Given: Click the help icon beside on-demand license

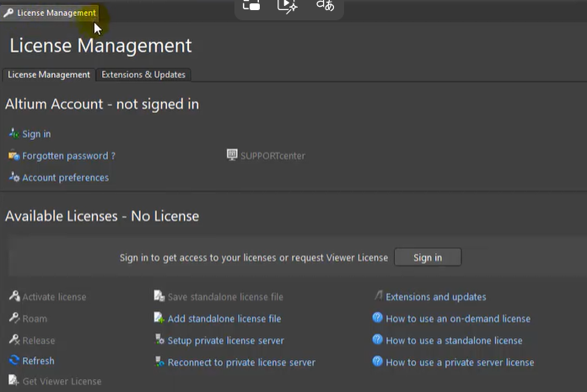Looking at the screenshot, I should pyautogui.click(x=377, y=318).
